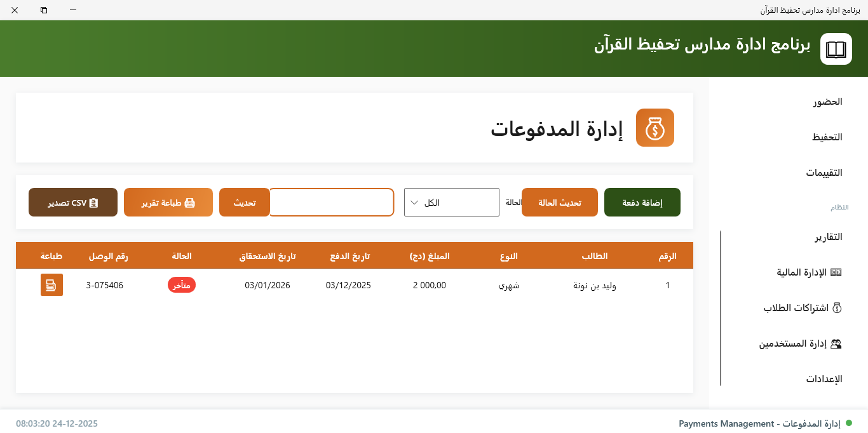868x433 pixels.
Task: Click the restore window icon in the titlebar
Action: [x=44, y=10]
